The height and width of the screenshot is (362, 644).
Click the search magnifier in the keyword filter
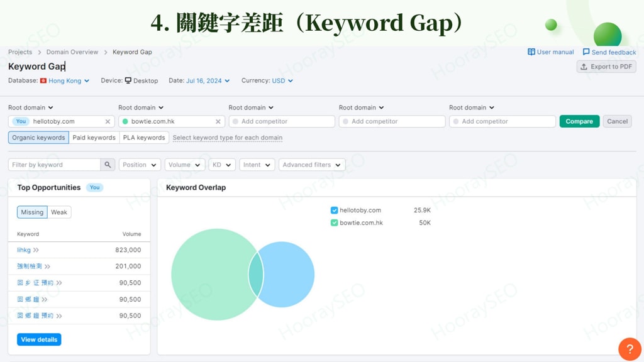click(x=107, y=165)
